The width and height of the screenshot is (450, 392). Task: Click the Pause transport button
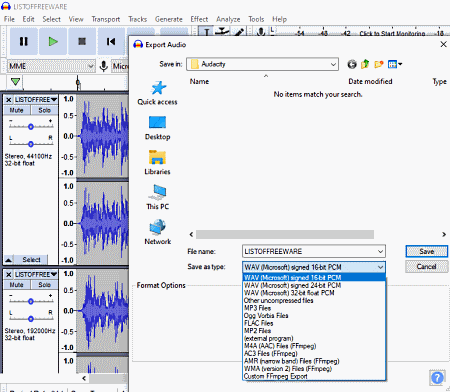pos(24,41)
